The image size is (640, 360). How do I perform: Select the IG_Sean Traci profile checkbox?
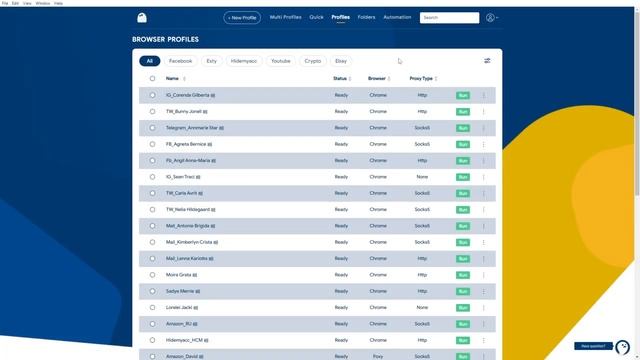[152, 177]
